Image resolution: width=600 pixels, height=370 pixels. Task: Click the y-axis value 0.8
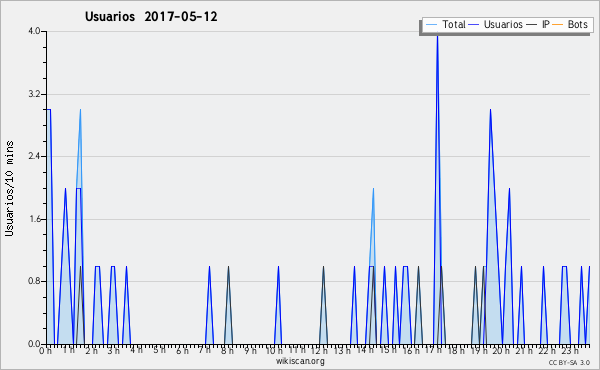pyautogui.click(x=34, y=281)
